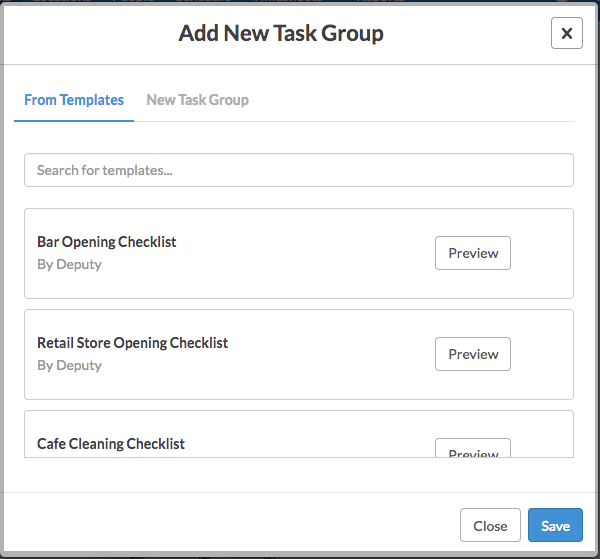Select the Bar Opening Checklist title

(106, 242)
